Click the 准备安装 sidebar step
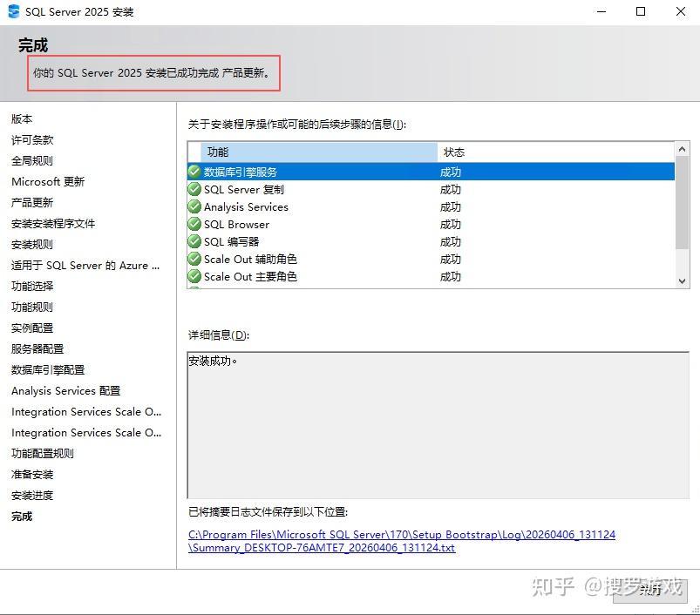Image resolution: width=700 pixels, height=615 pixels. (x=32, y=475)
